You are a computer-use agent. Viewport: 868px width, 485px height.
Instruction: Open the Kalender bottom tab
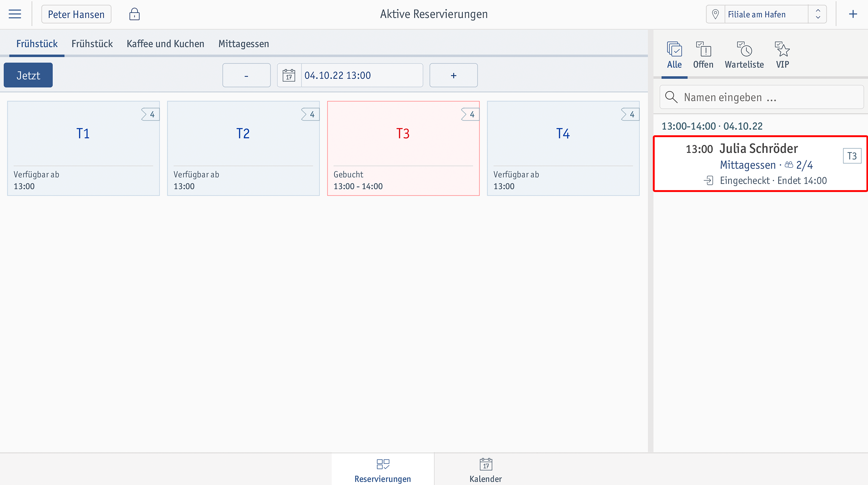point(486,470)
